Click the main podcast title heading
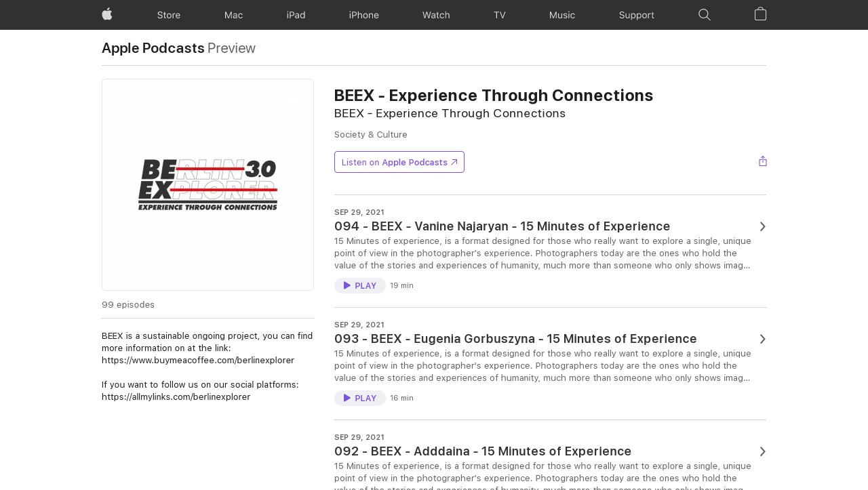 494,96
